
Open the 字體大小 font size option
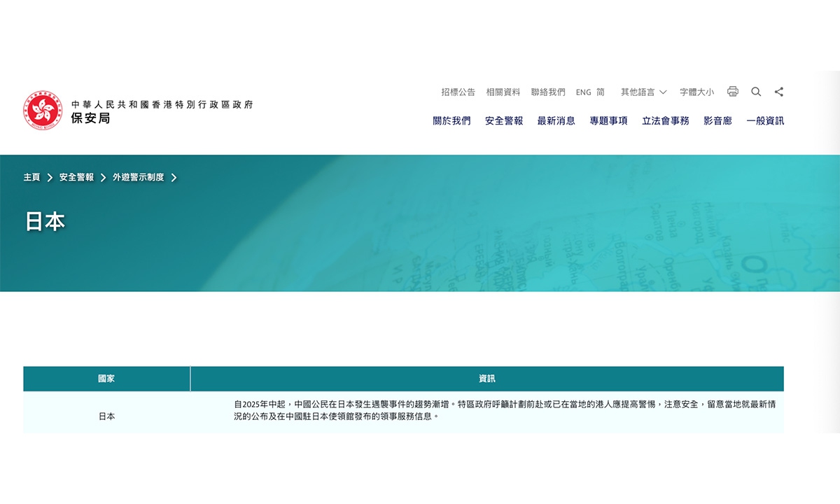696,92
